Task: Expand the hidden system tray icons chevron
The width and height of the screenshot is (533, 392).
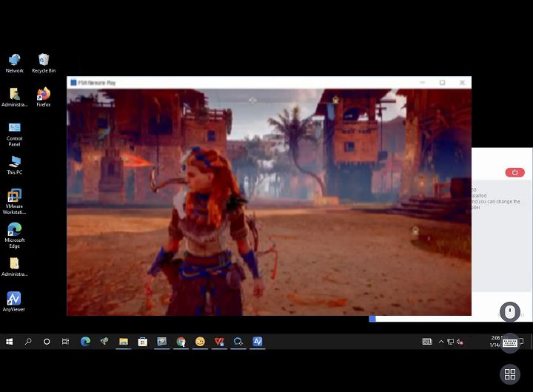Action: click(441, 342)
